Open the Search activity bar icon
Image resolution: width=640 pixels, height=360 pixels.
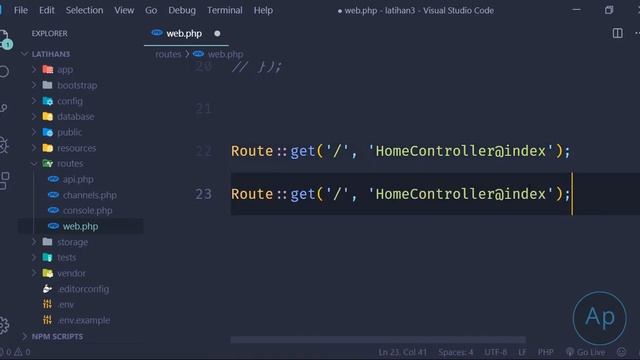click(x=4, y=71)
